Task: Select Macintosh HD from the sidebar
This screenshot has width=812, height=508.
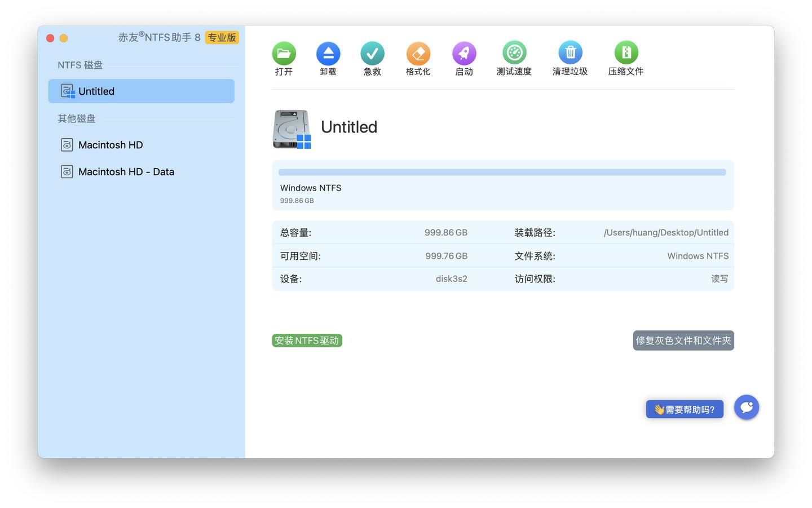Action: pos(111,145)
